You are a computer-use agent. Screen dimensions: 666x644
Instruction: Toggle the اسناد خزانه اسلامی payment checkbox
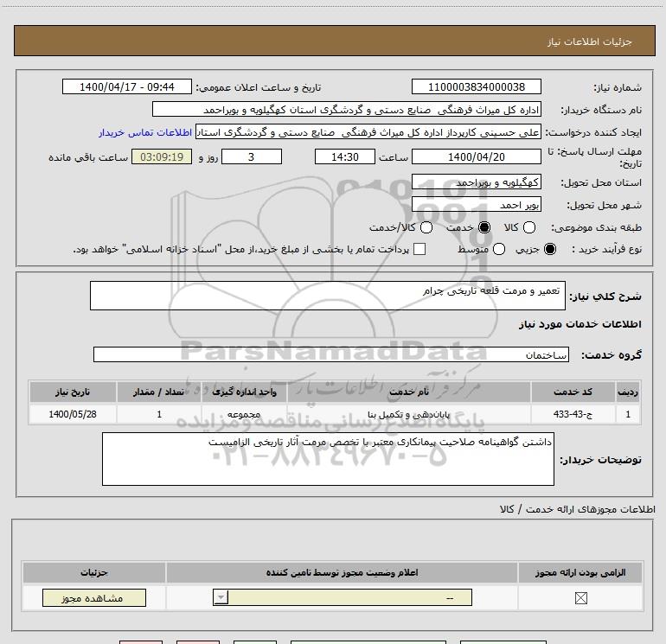point(419,249)
